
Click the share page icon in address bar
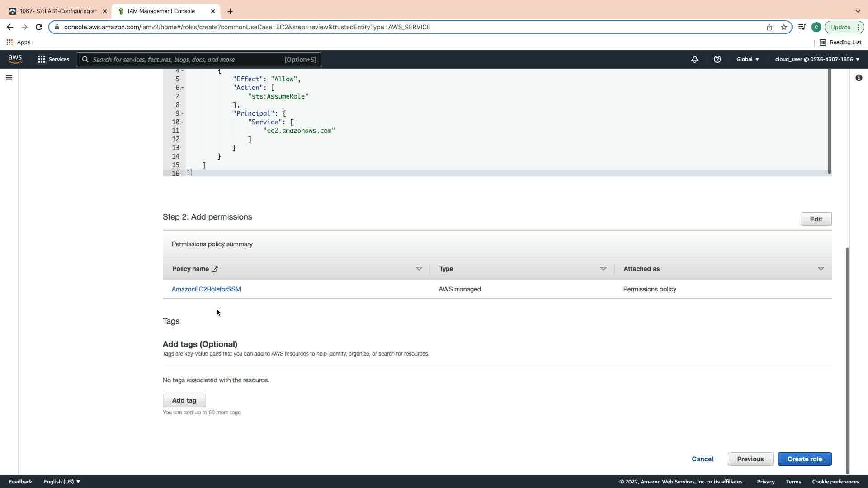pyautogui.click(x=769, y=27)
